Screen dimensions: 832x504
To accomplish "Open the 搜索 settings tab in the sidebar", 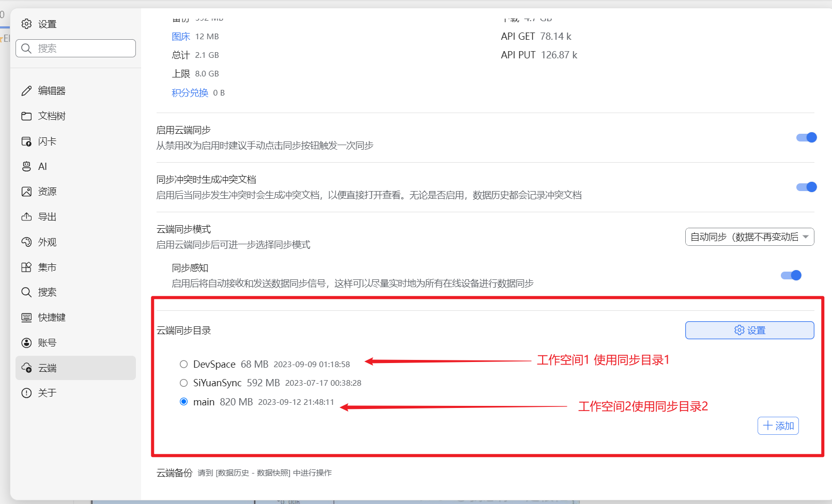I will 75,292.
